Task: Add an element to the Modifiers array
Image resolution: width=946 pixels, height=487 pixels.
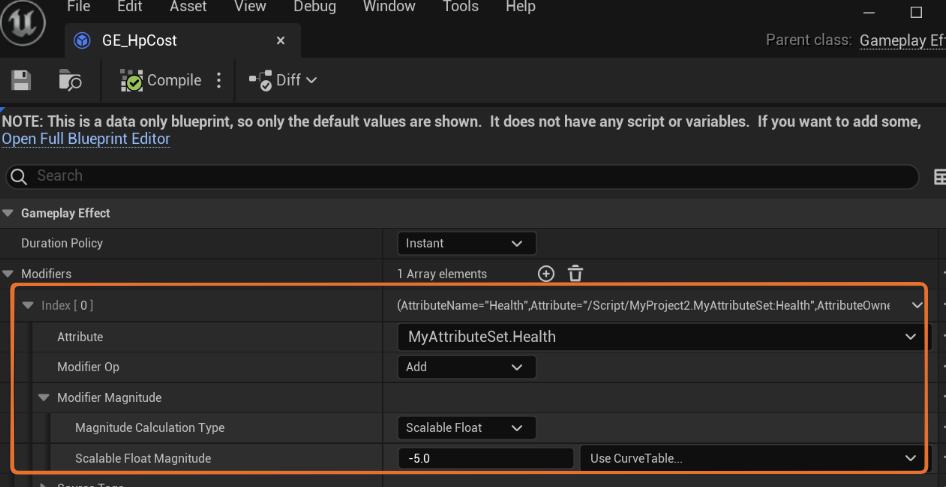Action: (546, 273)
